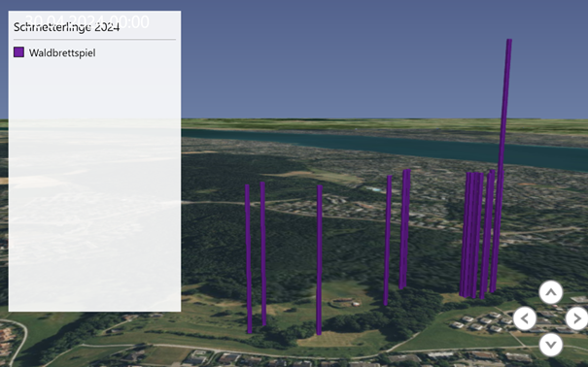Rotate the map using the left arrow

pos(524,318)
